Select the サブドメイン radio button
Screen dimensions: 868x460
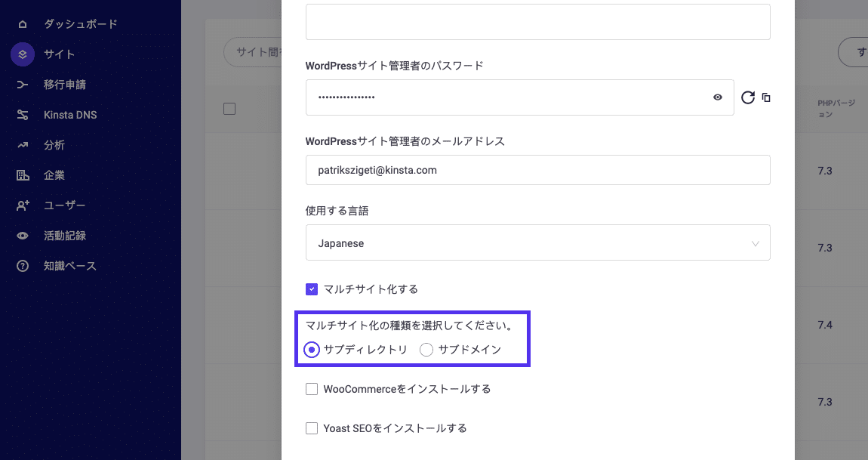pyautogui.click(x=426, y=350)
